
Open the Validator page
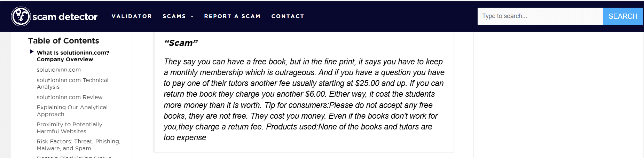click(x=132, y=16)
